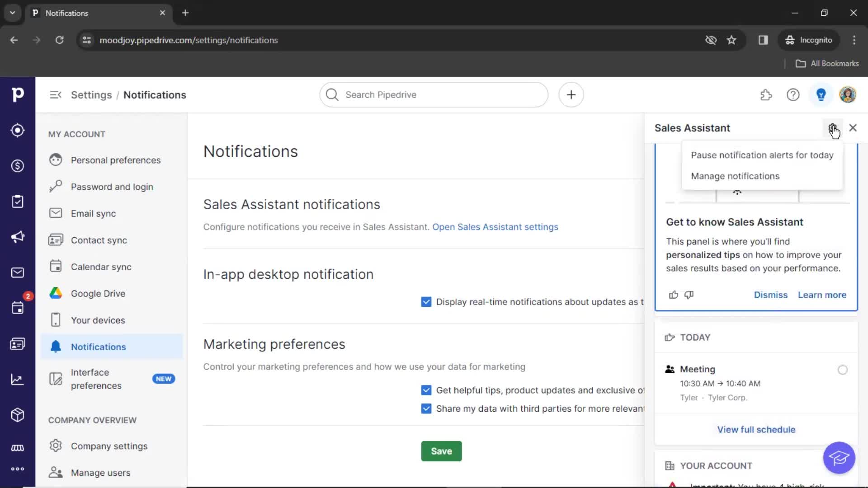Click the Save button

click(x=441, y=451)
